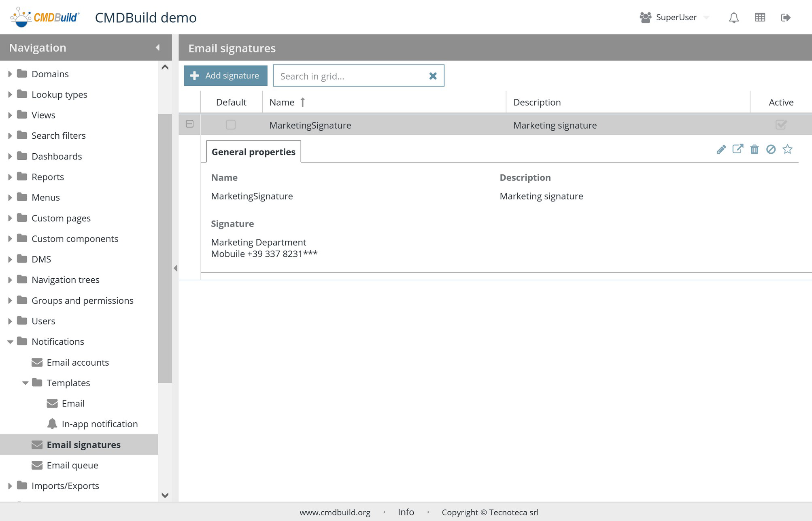Image resolution: width=812 pixels, height=521 pixels.
Task: Clear the grid search with X icon
Action: click(x=433, y=76)
